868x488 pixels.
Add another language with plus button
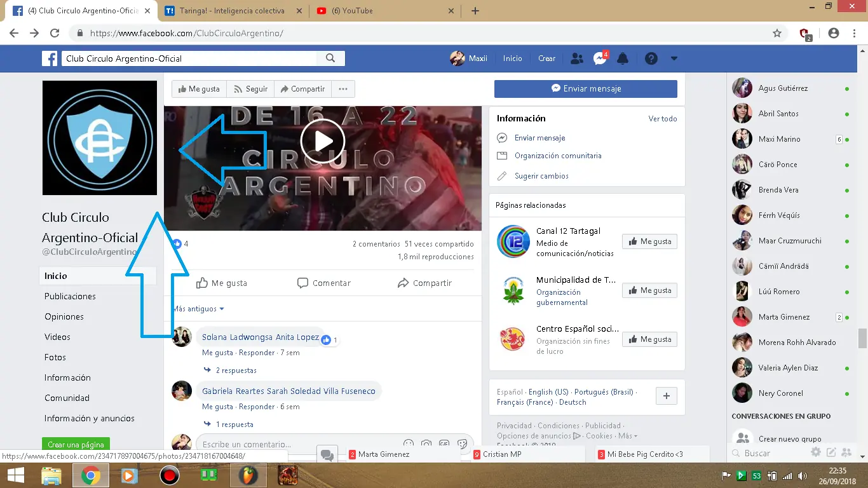[x=667, y=396]
